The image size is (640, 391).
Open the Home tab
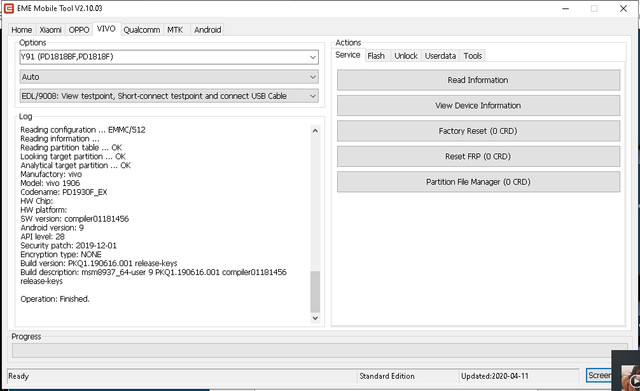[x=22, y=30]
